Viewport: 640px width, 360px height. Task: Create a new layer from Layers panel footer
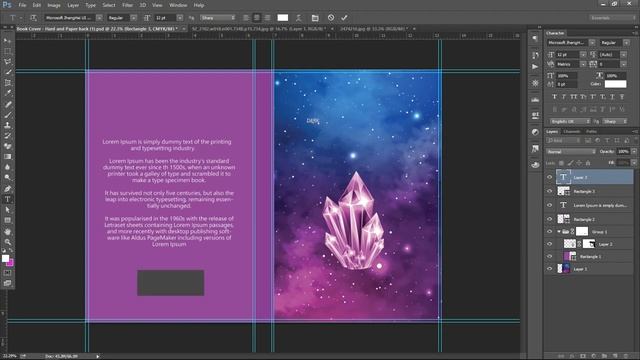pyautogui.click(x=615, y=356)
